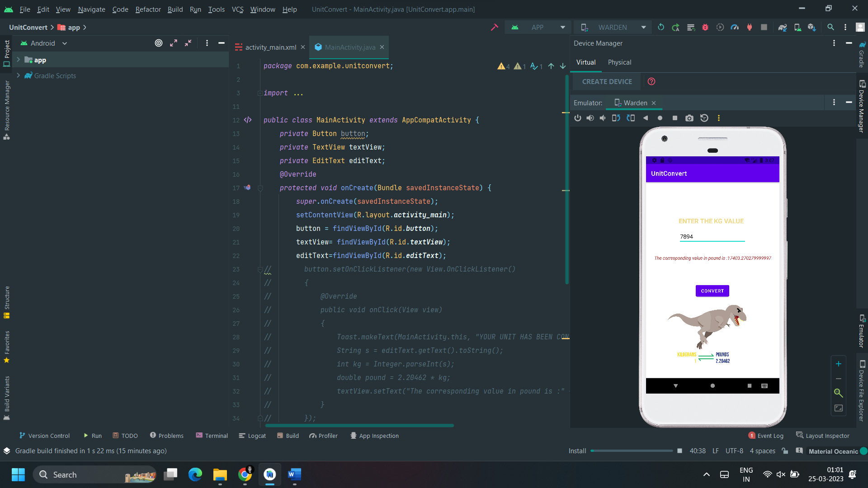Click the CREATE DEVICE button
868x488 pixels.
coord(607,82)
